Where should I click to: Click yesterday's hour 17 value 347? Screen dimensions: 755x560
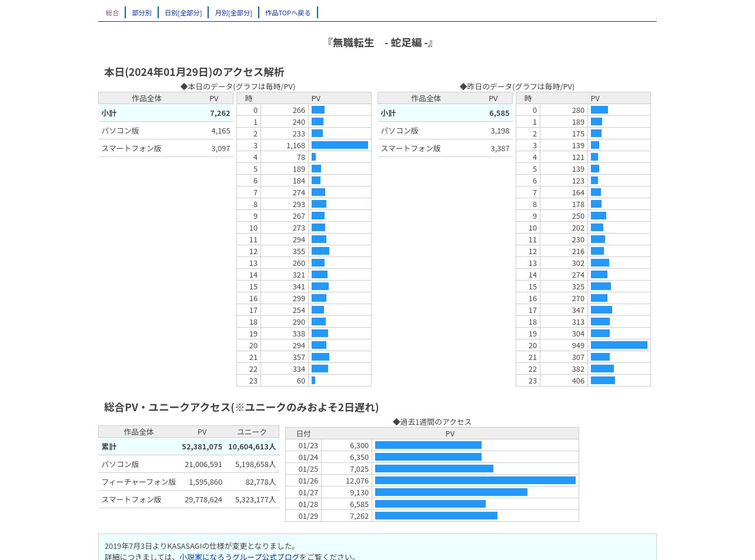[x=578, y=310]
